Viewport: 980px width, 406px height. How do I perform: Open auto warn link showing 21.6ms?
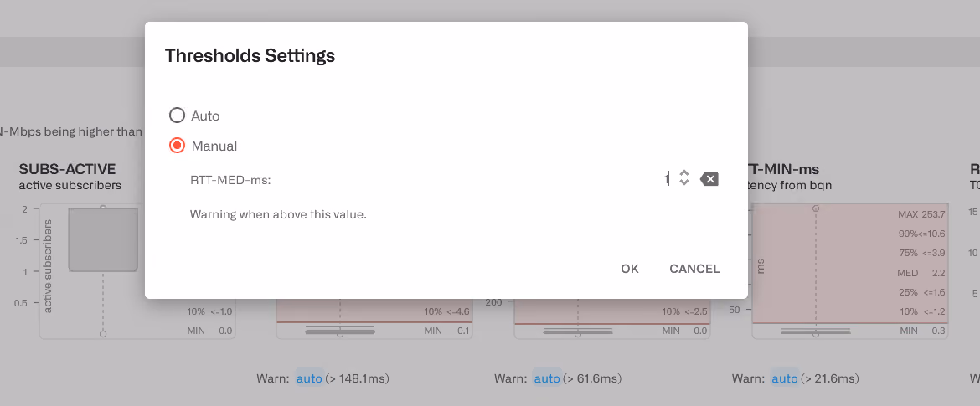[x=784, y=378]
